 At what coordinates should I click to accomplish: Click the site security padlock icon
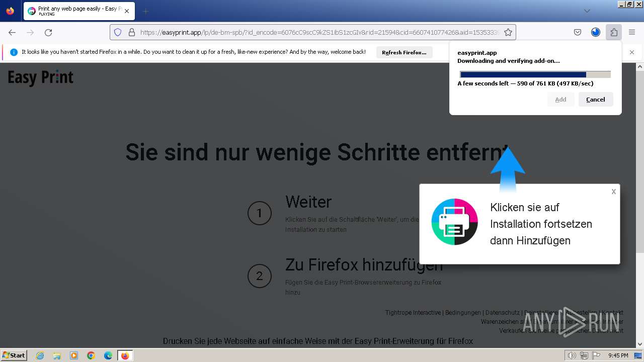click(x=132, y=32)
